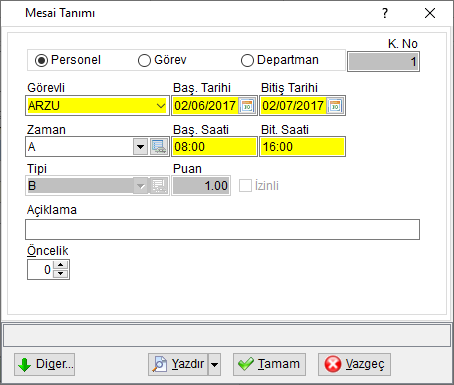Click the Bit. Saati field 16:00
Viewport: 454px width, 385px height.
[302, 147]
